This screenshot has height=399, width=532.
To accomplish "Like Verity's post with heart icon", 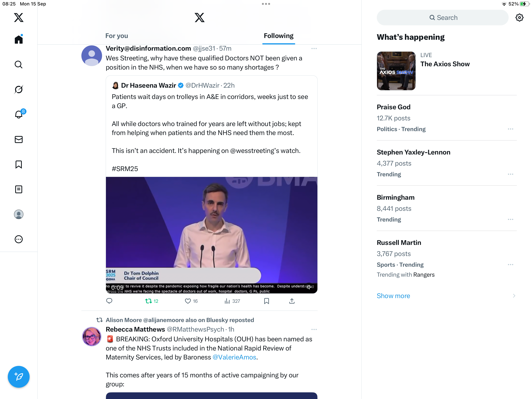I will (188, 301).
